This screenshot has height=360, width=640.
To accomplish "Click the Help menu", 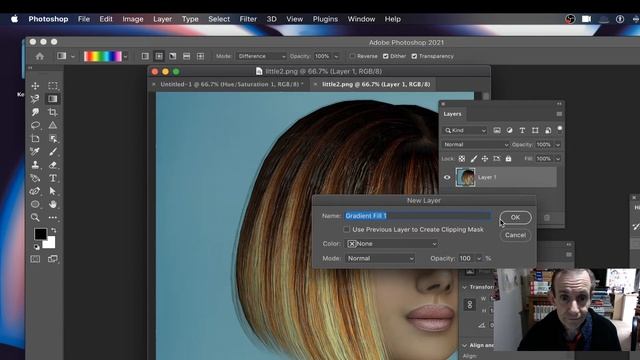I will 393,19.
